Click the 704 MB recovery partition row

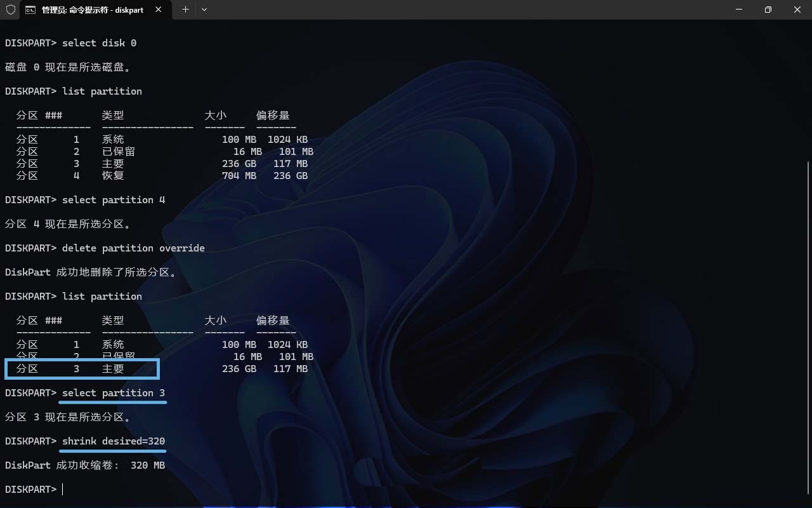pyautogui.click(x=162, y=176)
